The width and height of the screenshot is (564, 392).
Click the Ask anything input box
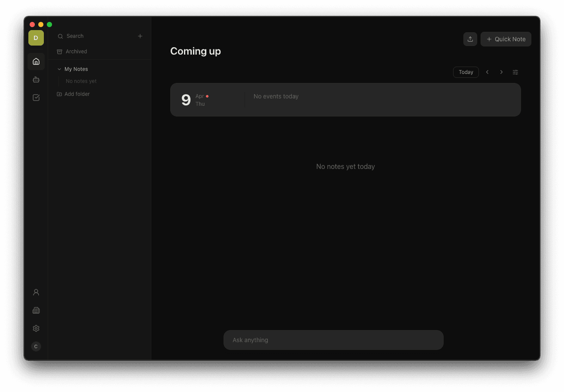click(334, 340)
